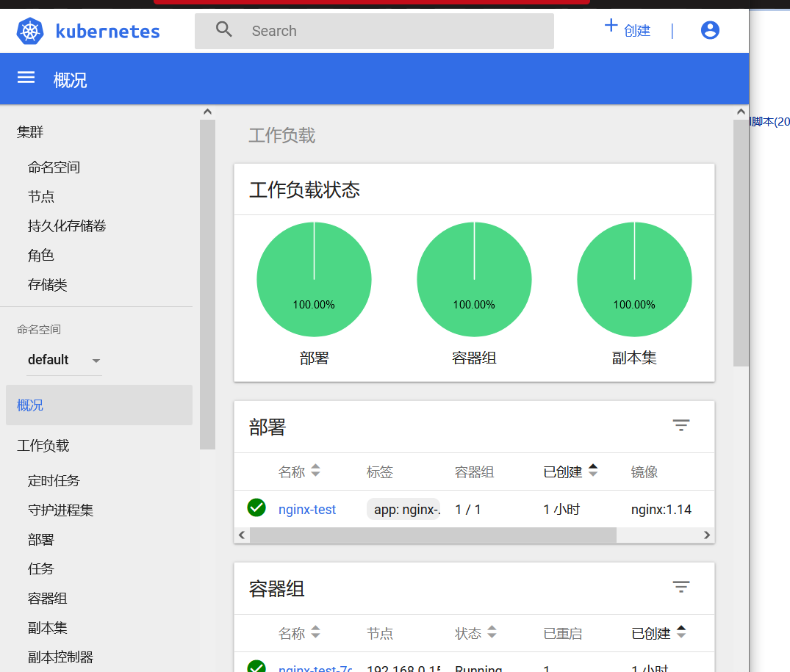The height and width of the screenshot is (672, 790).
Task: Open 角色 in sidebar
Action: (41, 255)
